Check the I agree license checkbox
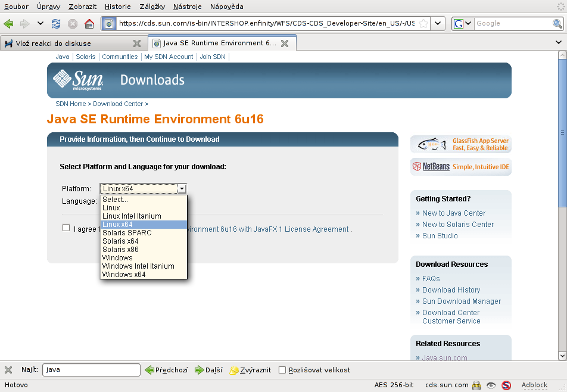The width and height of the screenshot is (567, 392). 66,228
